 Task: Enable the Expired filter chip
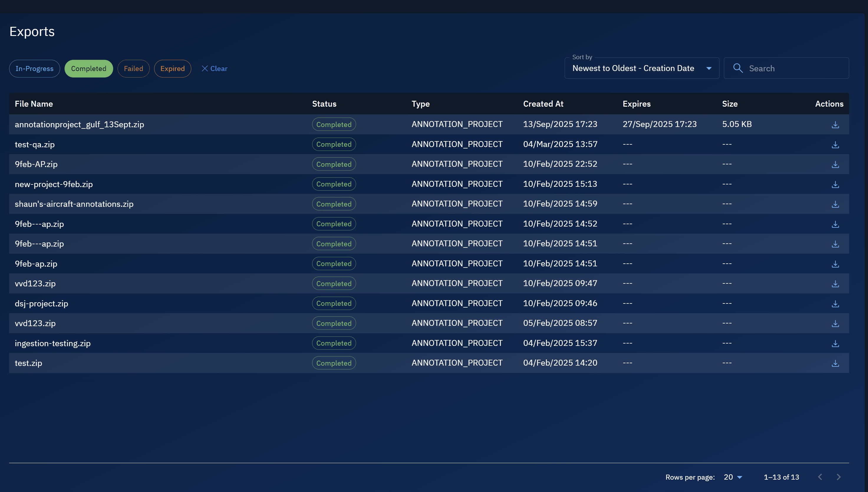pyautogui.click(x=172, y=69)
